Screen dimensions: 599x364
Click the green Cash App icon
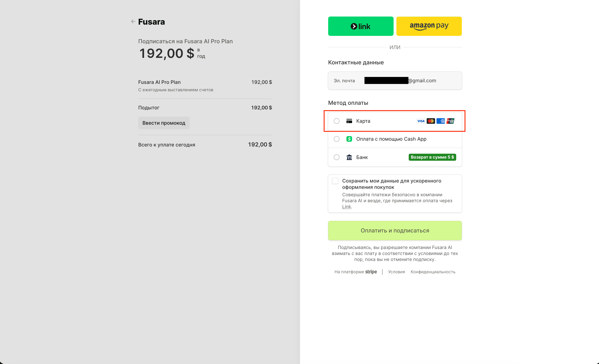pos(349,139)
